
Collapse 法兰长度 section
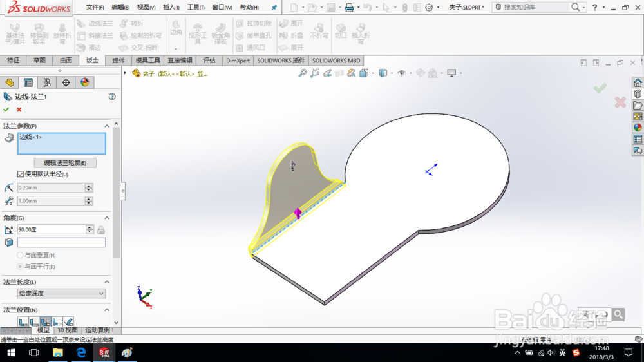click(107, 282)
